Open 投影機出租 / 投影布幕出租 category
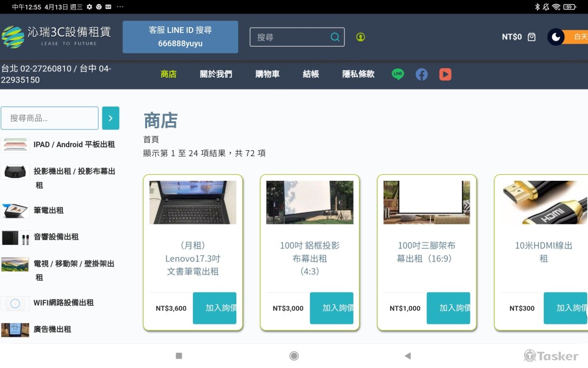Screen dimensions: 588x368 tap(74, 178)
